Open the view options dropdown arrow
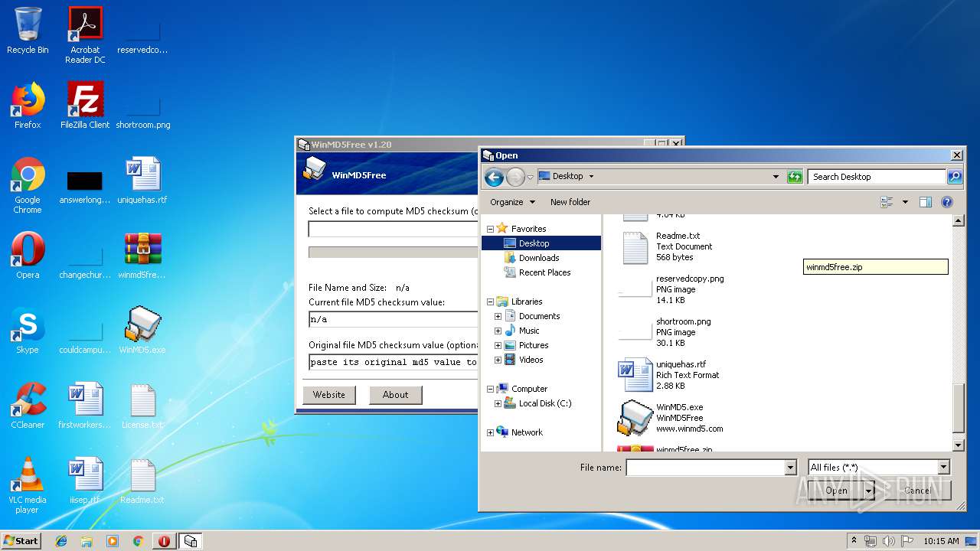980x551 pixels. coord(905,202)
